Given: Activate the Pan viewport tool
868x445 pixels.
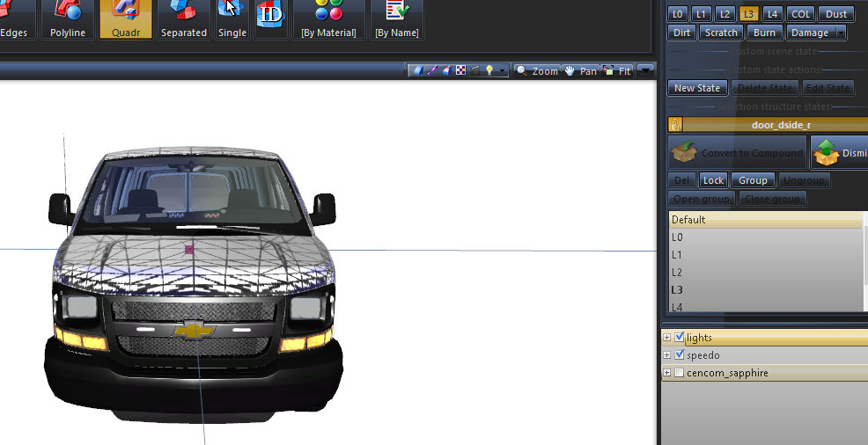Looking at the screenshot, I should point(581,70).
